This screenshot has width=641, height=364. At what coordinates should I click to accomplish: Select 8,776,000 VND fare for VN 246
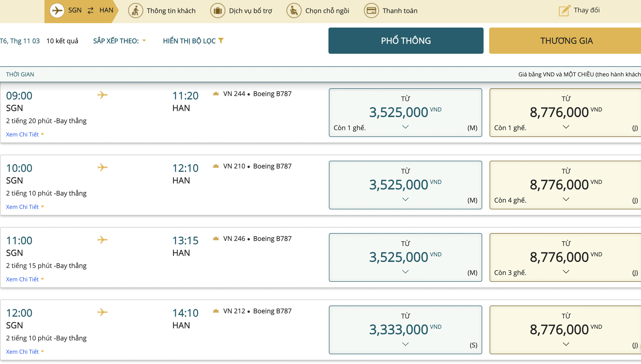(x=565, y=257)
